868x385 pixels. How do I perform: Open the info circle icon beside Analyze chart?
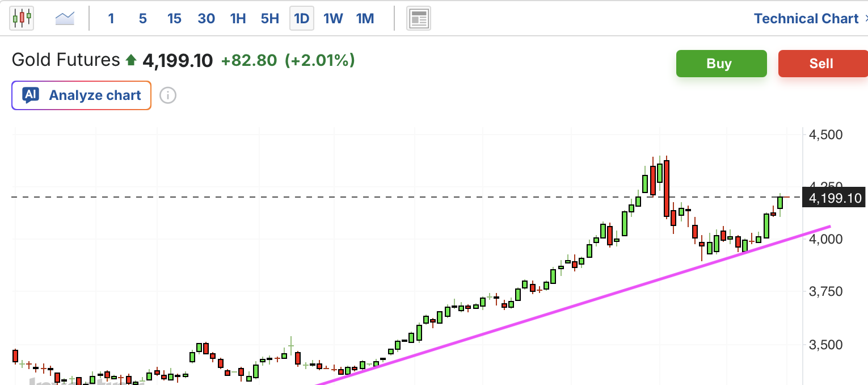(167, 95)
